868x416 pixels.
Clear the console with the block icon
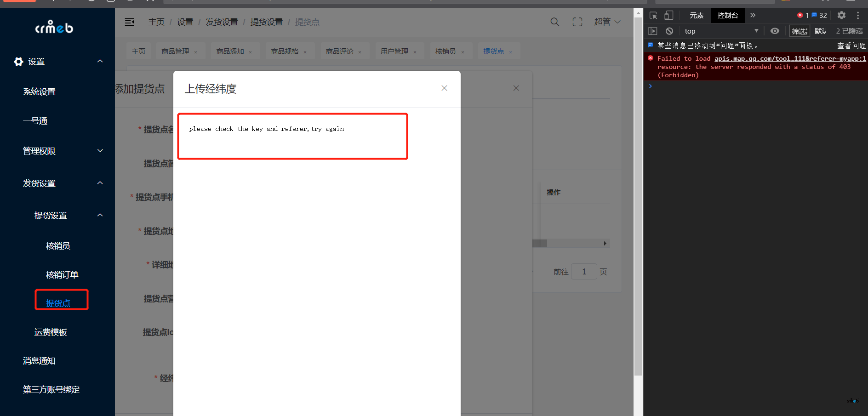point(669,31)
